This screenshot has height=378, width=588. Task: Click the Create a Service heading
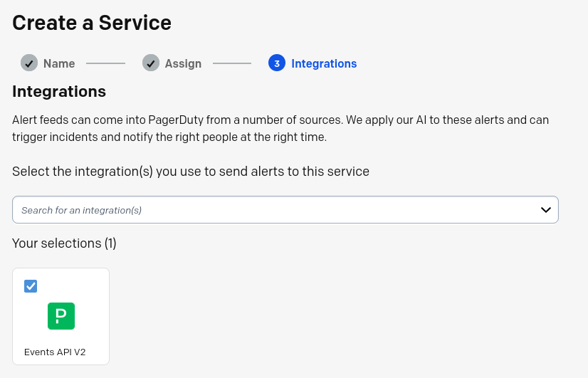pyautogui.click(x=92, y=23)
